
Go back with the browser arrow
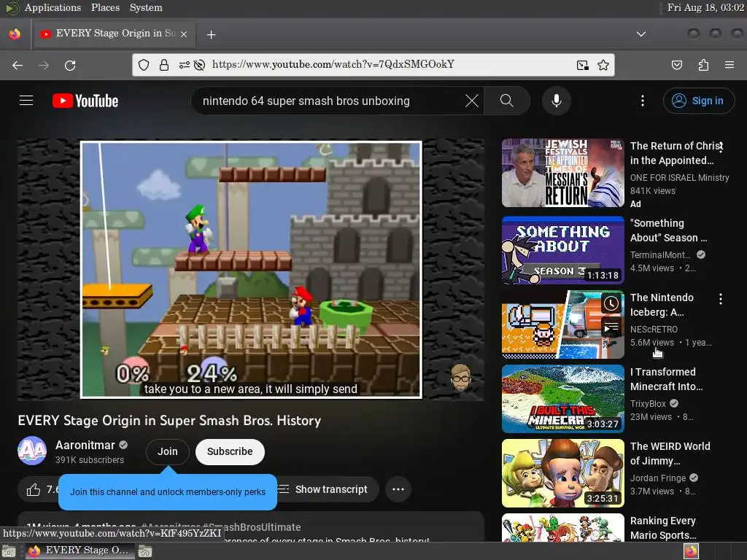(x=18, y=65)
